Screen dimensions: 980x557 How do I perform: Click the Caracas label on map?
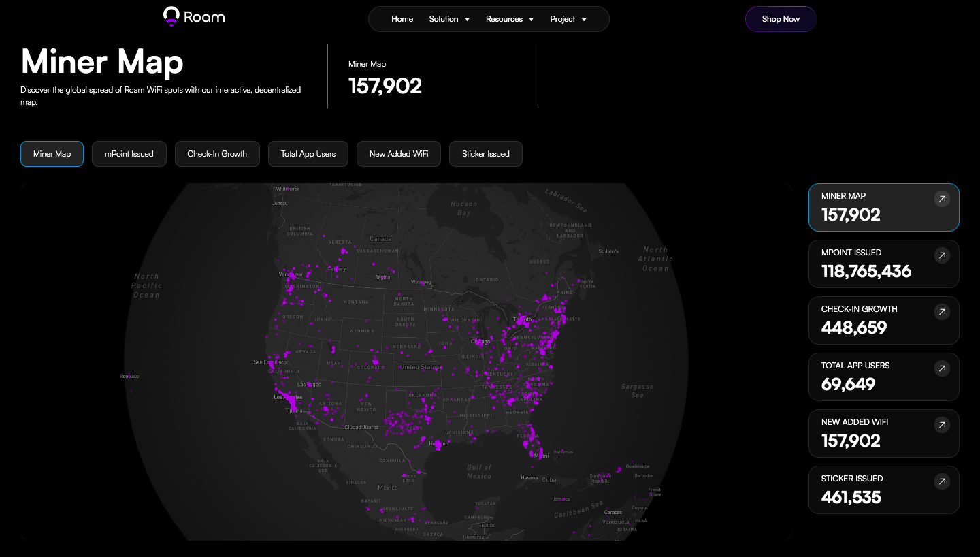click(x=613, y=513)
